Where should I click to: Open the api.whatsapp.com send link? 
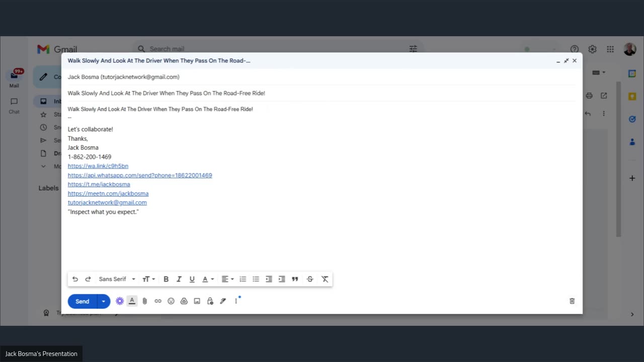[140, 175]
